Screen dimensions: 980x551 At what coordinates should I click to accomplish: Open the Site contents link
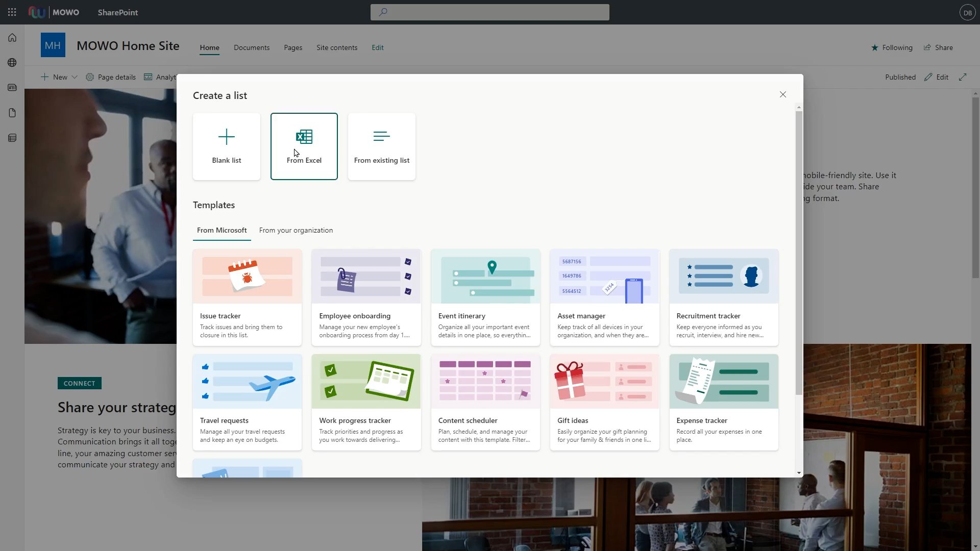pos(336,47)
